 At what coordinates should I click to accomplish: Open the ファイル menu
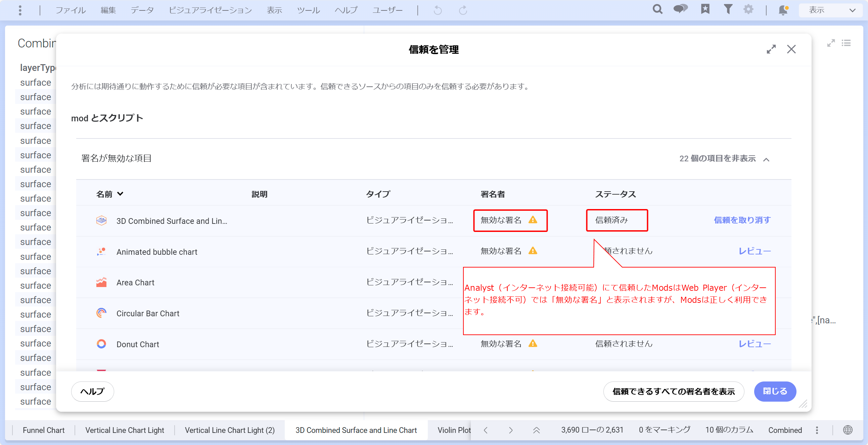(71, 10)
